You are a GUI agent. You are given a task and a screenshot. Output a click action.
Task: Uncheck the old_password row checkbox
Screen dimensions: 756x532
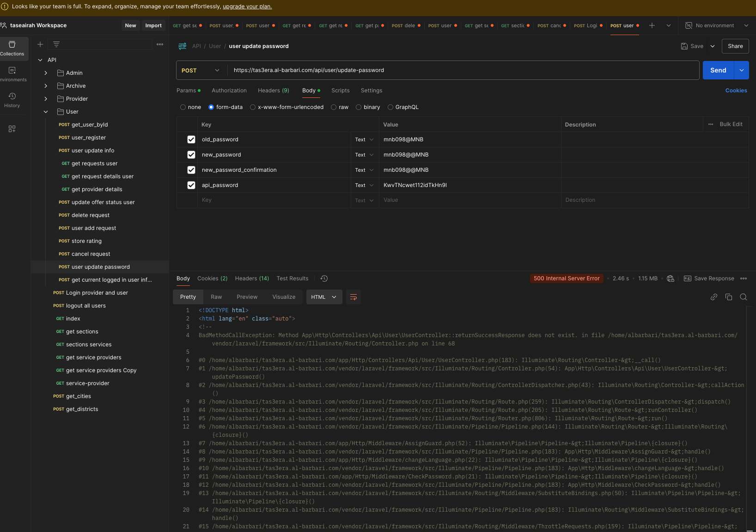point(191,139)
